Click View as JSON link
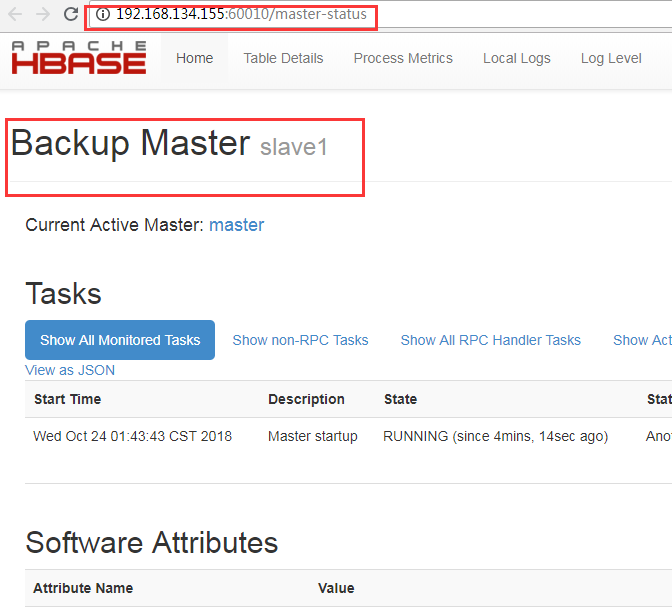The image size is (672, 613). point(70,370)
